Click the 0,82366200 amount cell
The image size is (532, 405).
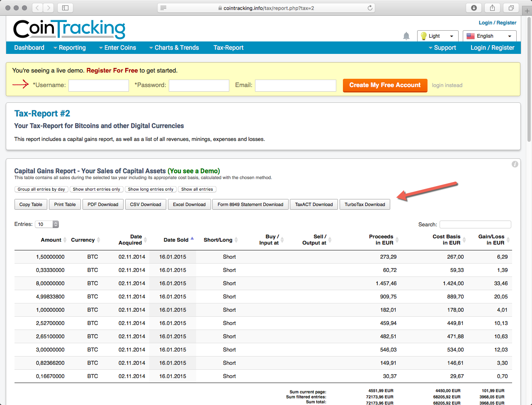[x=50, y=363]
